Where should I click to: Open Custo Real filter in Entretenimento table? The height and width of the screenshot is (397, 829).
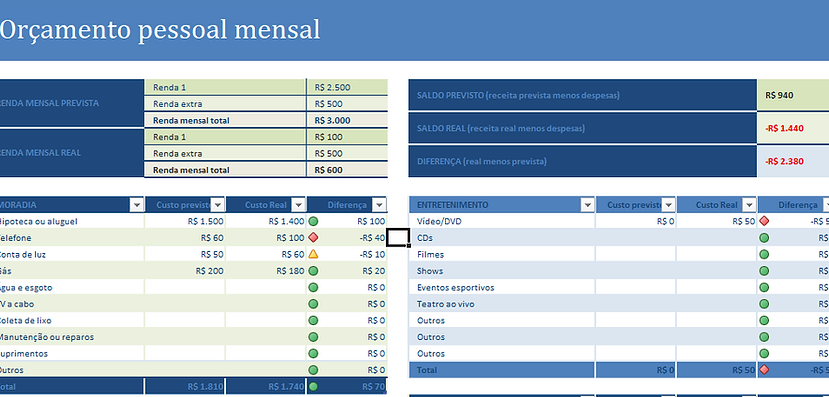pyautogui.click(x=750, y=205)
